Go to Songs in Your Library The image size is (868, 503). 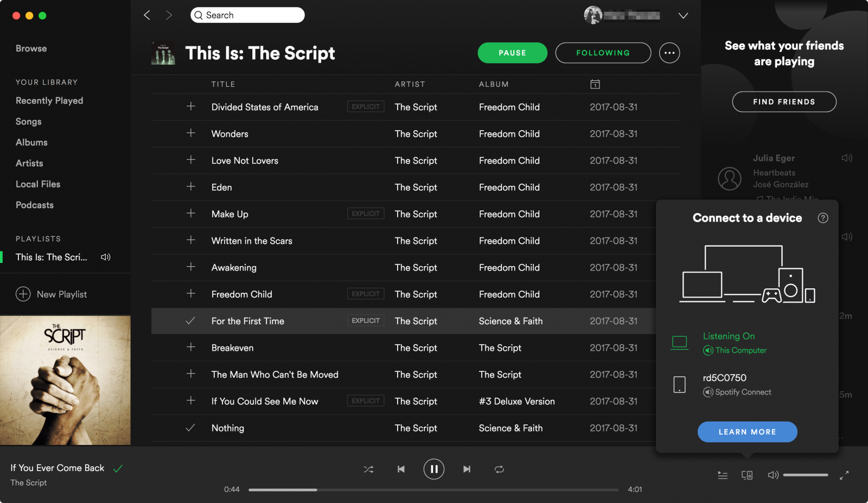pos(29,121)
